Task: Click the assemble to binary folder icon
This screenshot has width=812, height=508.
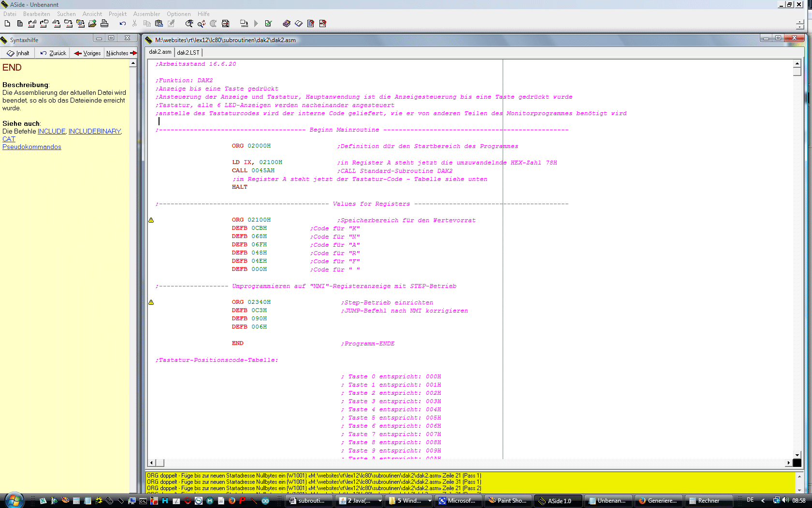Action: click(244, 23)
